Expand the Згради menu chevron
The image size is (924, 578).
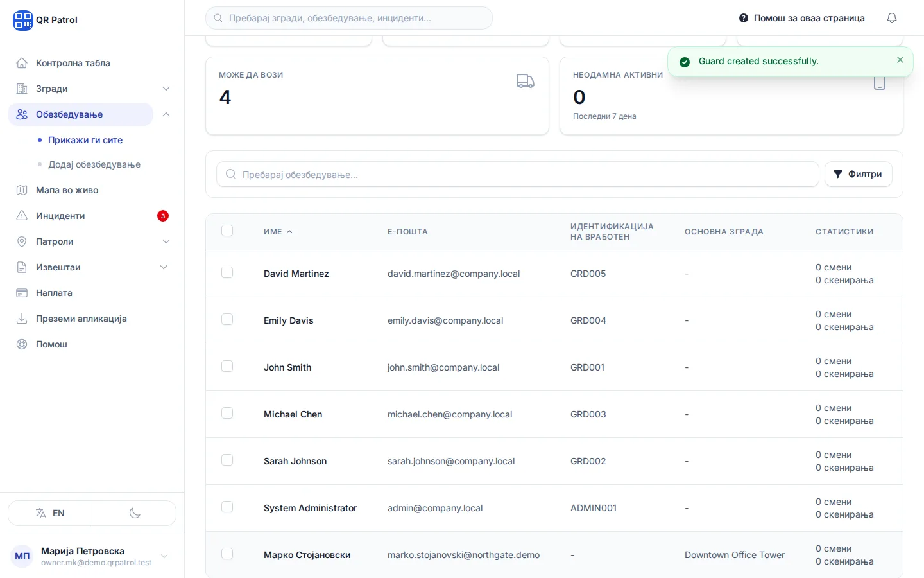[x=166, y=89]
